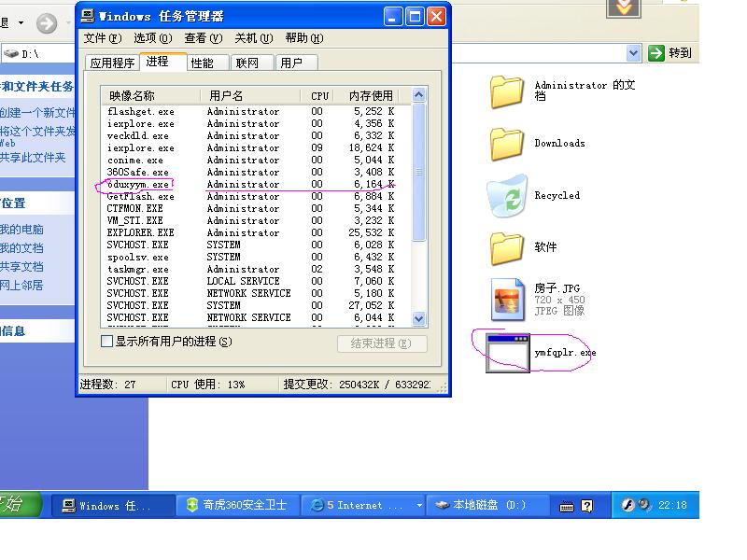Select the ymfqplr.exe file icon

click(x=508, y=353)
